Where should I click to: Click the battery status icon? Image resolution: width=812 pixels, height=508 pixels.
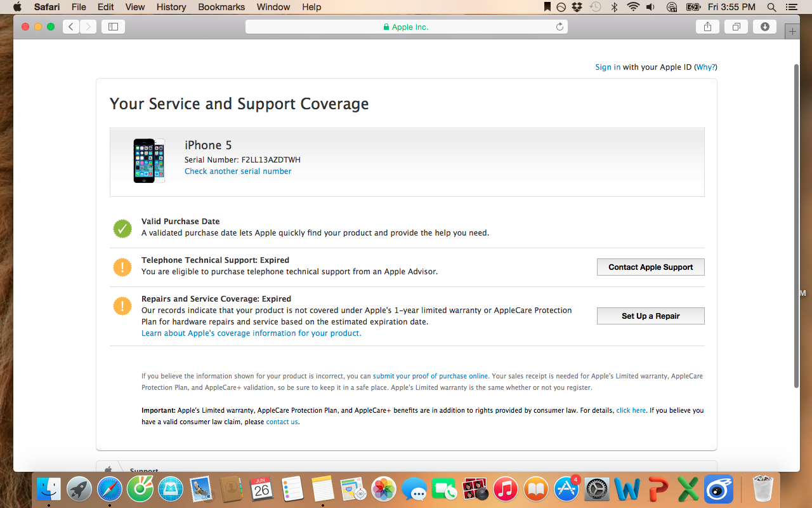point(693,7)
